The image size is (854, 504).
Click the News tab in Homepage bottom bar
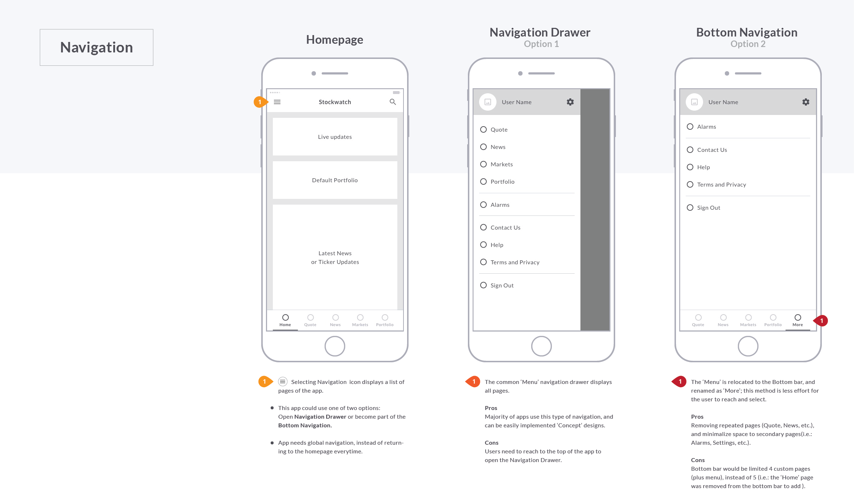[x=334, y=320]
